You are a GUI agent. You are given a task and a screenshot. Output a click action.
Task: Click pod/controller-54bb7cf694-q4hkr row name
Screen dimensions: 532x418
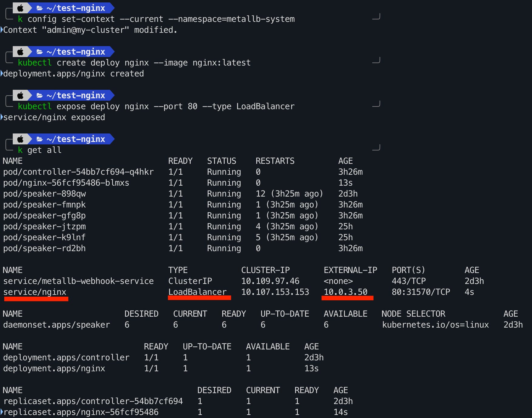point(78,172)
